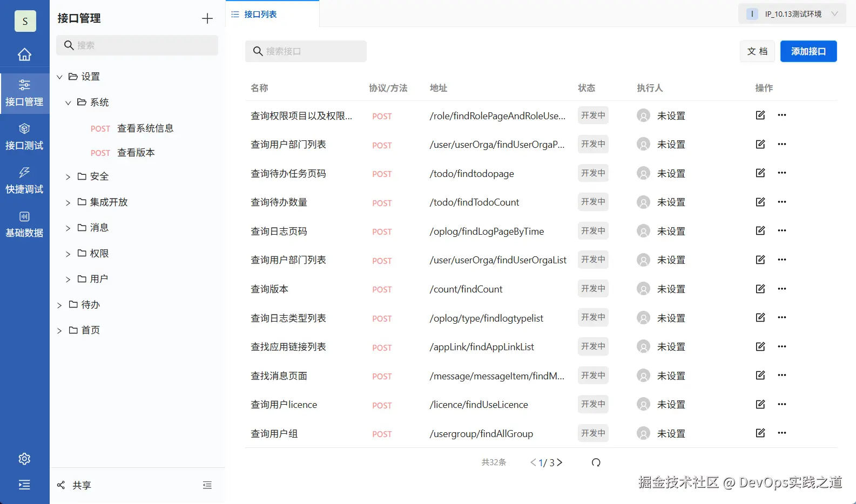Edit the 查找应用链接列表 interface

760,346
